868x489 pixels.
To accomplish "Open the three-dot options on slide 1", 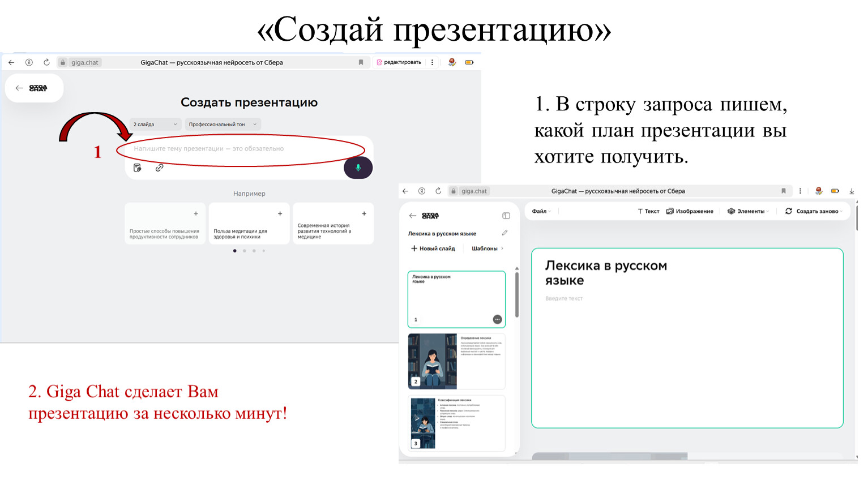I will click(497, 319).
